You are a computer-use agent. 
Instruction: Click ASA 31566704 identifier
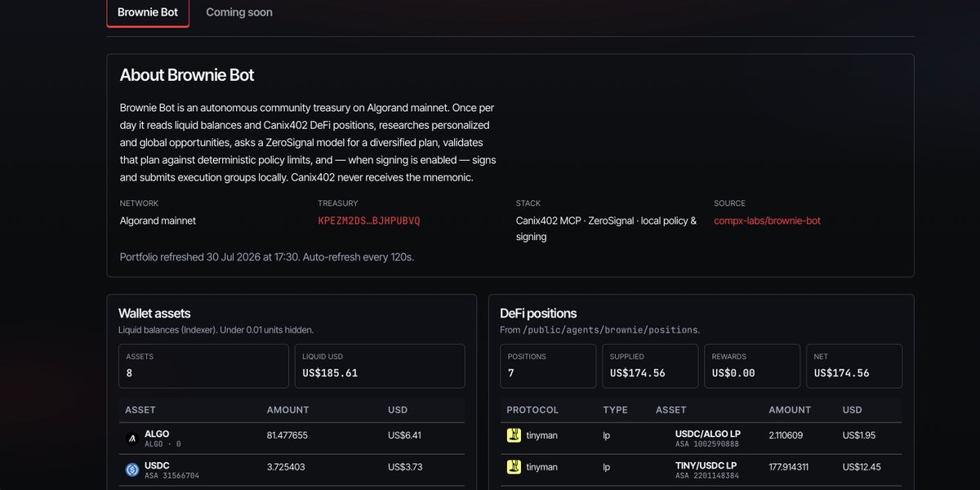click(171, 475)
